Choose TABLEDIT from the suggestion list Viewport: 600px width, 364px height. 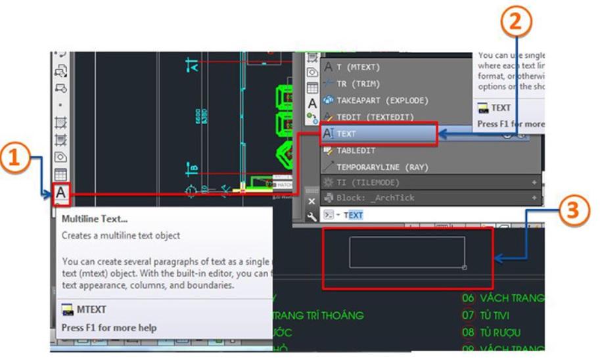click(x=430, y=150)
